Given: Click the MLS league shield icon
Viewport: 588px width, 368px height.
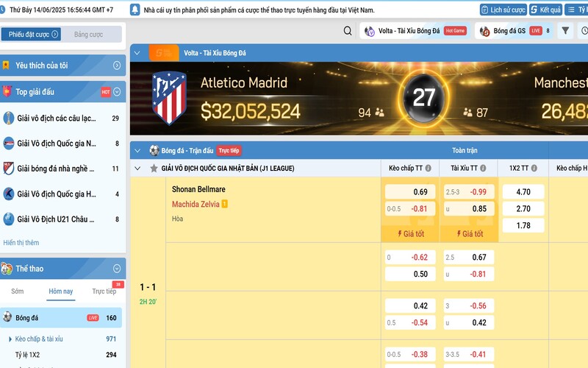Looking at the screenshot, I should 8,169.
